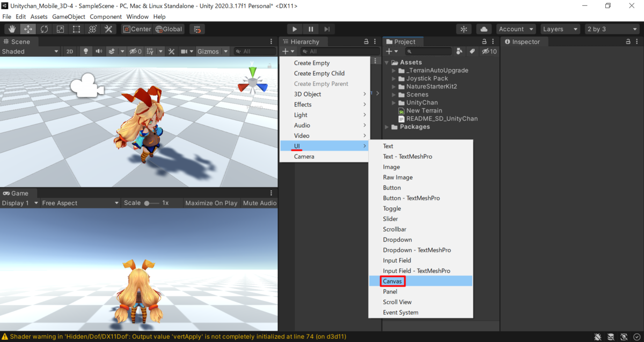The width and height of the screenshot is (644, 342).
Task: Select the Hand tool
Action: (x=12, y=29)
